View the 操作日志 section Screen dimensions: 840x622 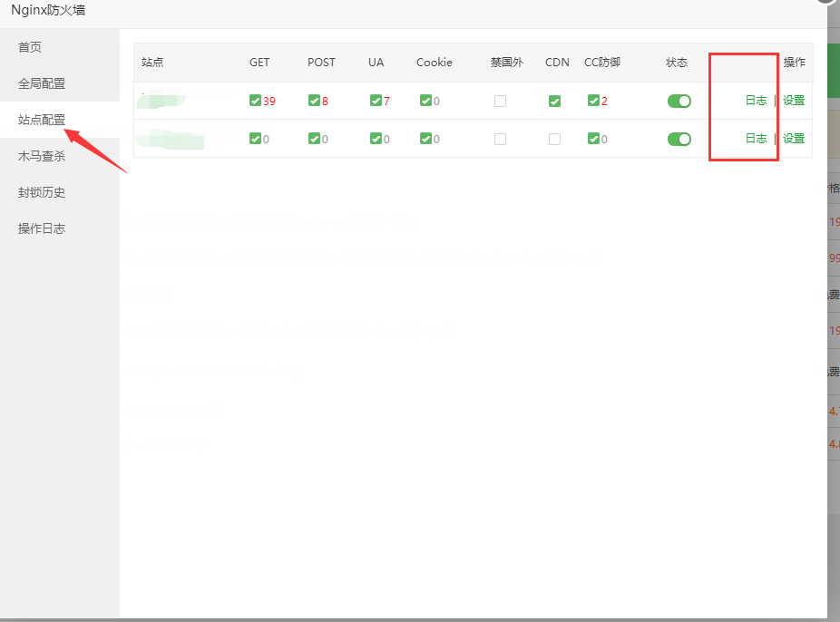coord(42,229)
